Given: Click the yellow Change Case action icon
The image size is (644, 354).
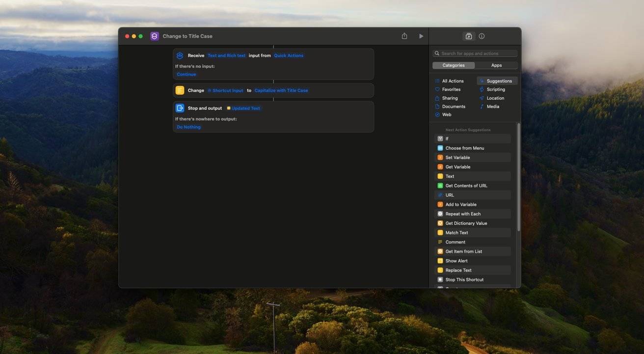Looking at the screenshot, I should [x=180, y=90].
